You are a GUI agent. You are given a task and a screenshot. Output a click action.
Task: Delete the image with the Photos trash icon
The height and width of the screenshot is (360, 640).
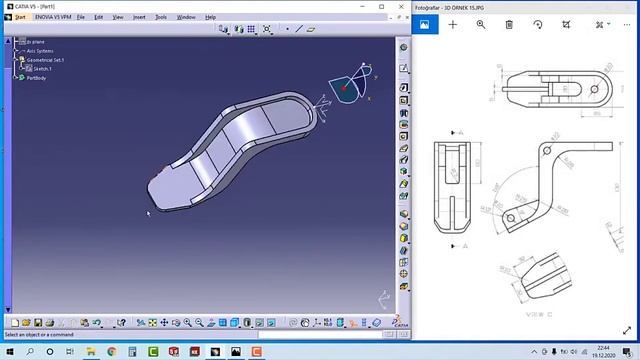tap(509, 24)
